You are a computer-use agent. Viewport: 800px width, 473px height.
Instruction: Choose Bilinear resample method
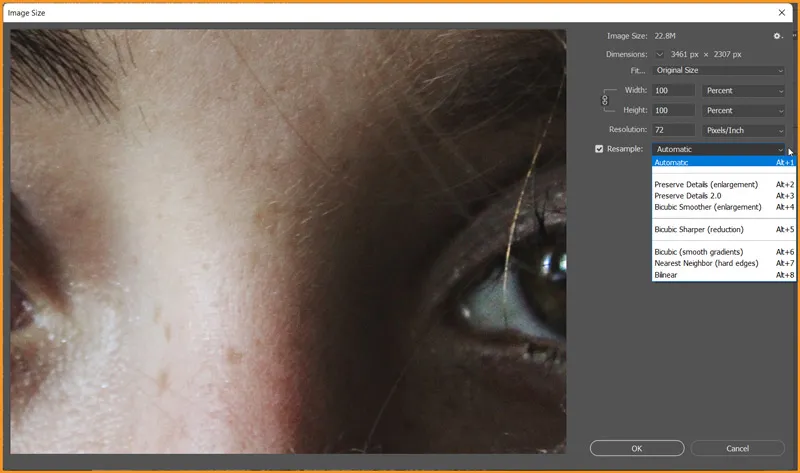point(723,275)
